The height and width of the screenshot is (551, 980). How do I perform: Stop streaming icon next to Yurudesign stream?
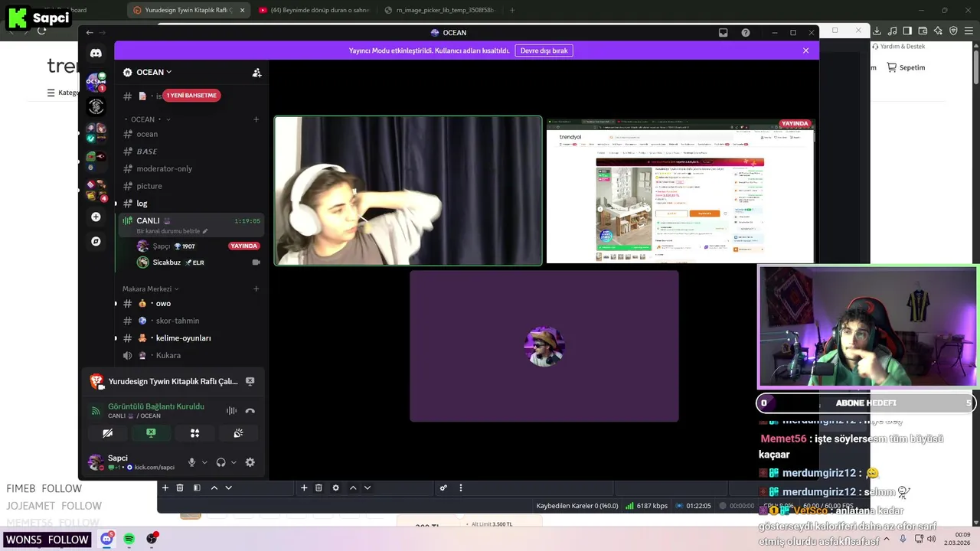point(250,381)
